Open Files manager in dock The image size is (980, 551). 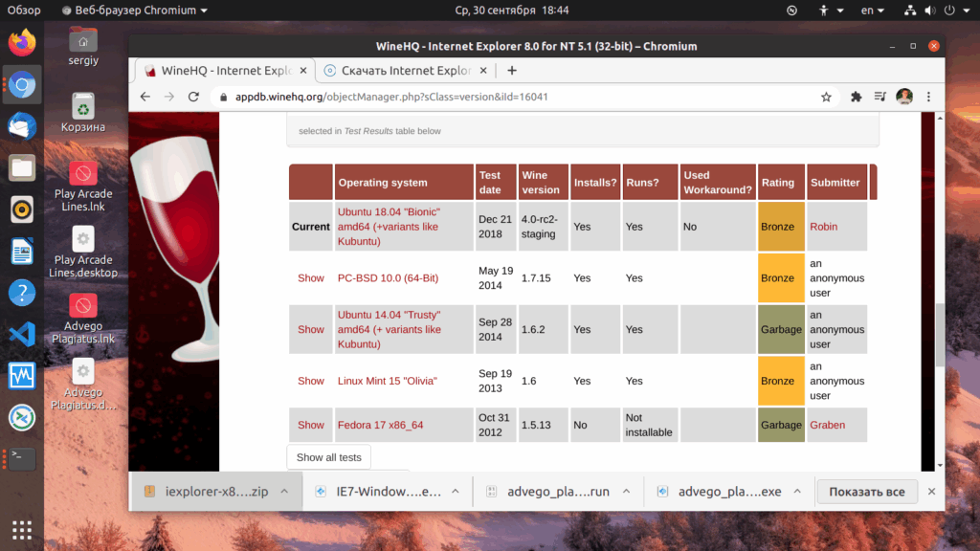pos(22,168)
